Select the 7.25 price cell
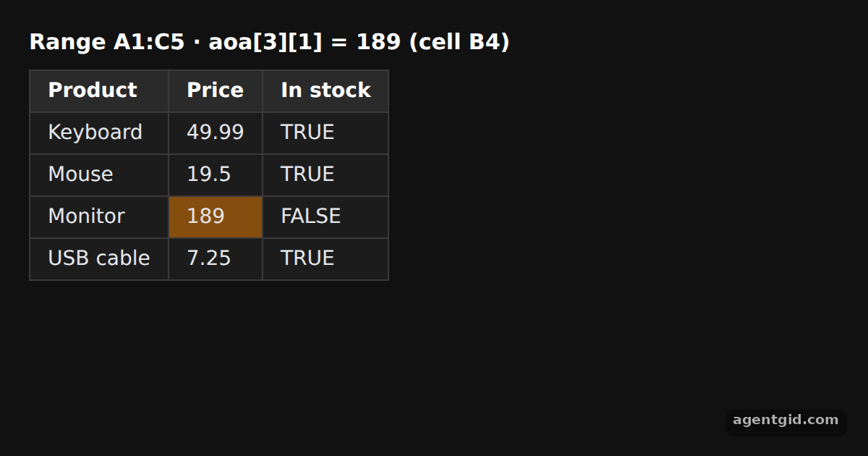The image size is (868, 456). (216, 259)
